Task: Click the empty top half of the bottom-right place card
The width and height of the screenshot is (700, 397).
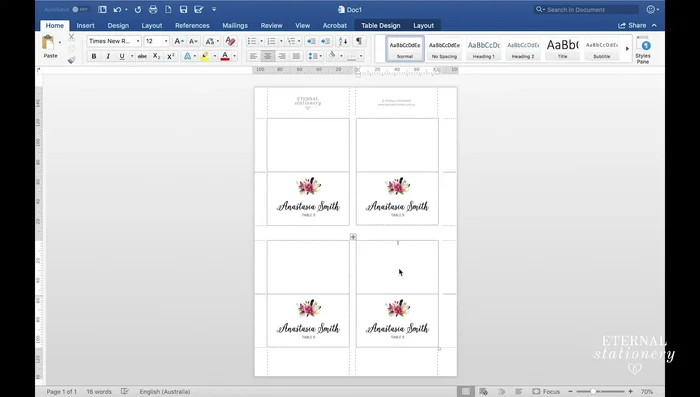Action: point(397,267)
